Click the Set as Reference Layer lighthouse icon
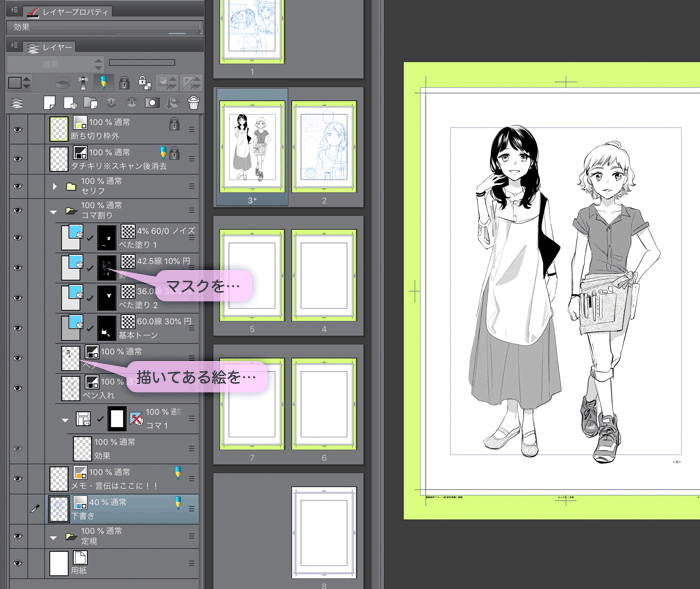The image size is (700, 589). (83, 83)
